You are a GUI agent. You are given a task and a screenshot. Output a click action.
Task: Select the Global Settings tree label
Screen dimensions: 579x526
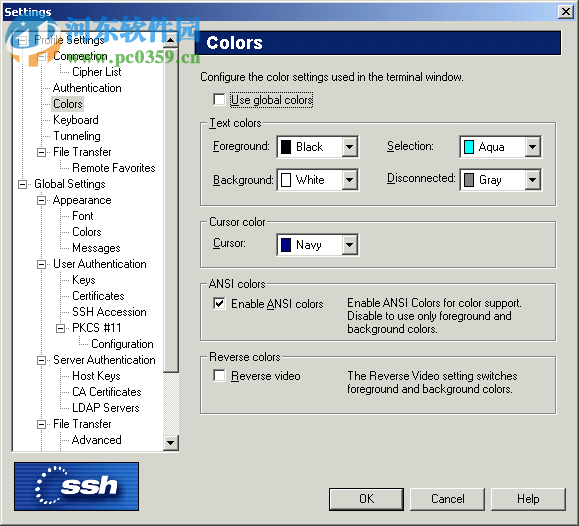(70, 184)
